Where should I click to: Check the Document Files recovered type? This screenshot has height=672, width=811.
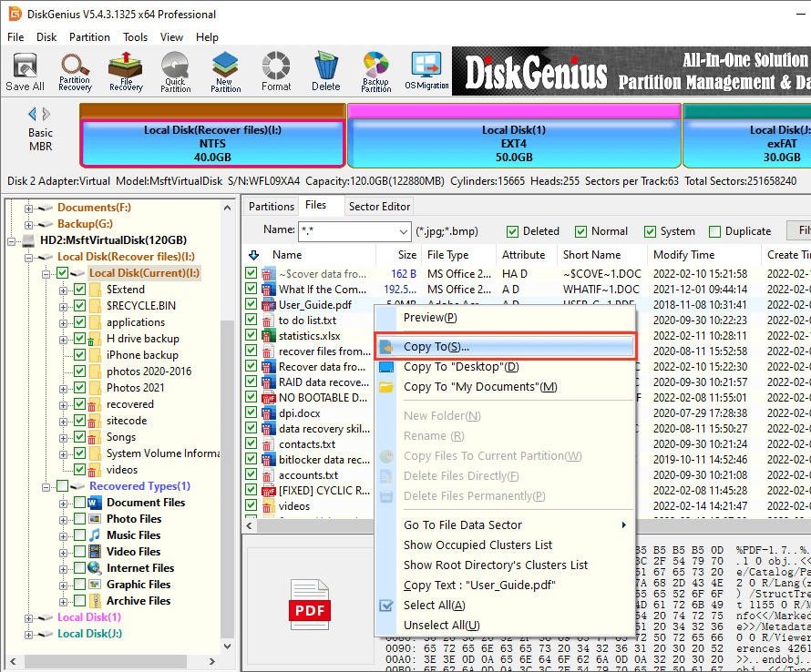(80, 503)
